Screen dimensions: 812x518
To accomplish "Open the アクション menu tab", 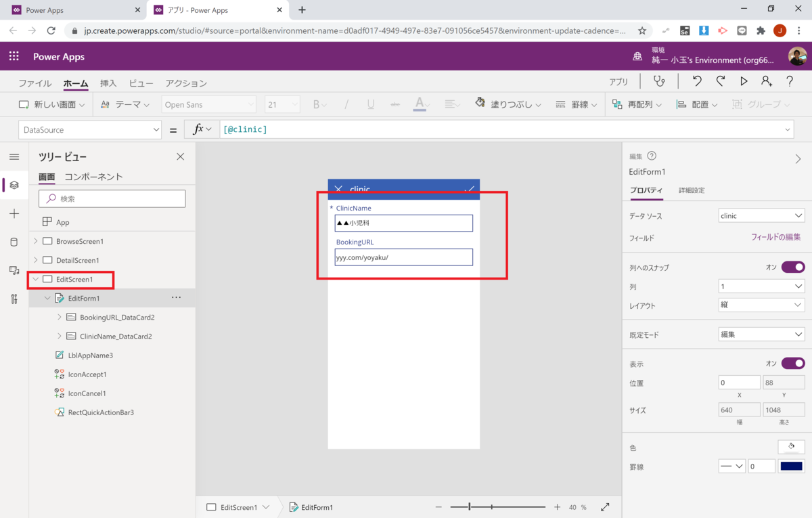I will click(186, 83).
